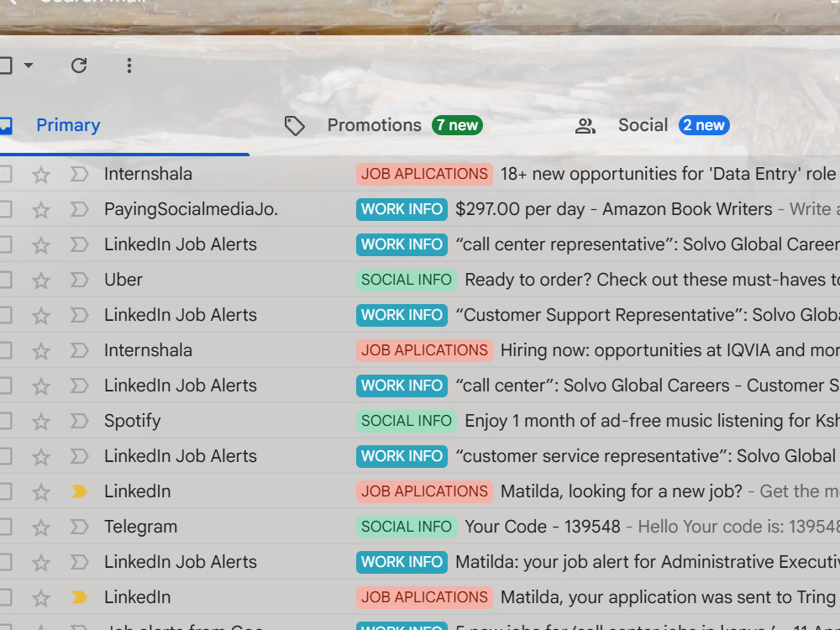Star the PayingSocialmediaJo. email
Viewport: 840px width, 630px height.
pos(41,210)
